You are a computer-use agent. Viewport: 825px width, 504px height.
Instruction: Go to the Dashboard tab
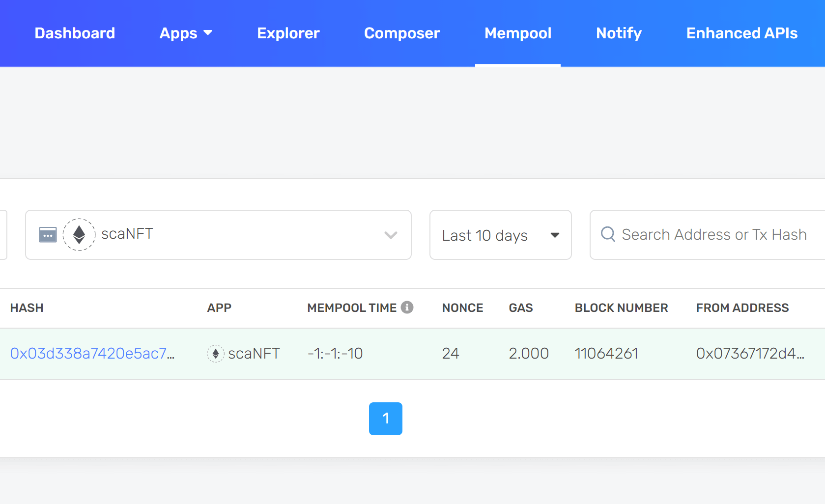point(75,33)
